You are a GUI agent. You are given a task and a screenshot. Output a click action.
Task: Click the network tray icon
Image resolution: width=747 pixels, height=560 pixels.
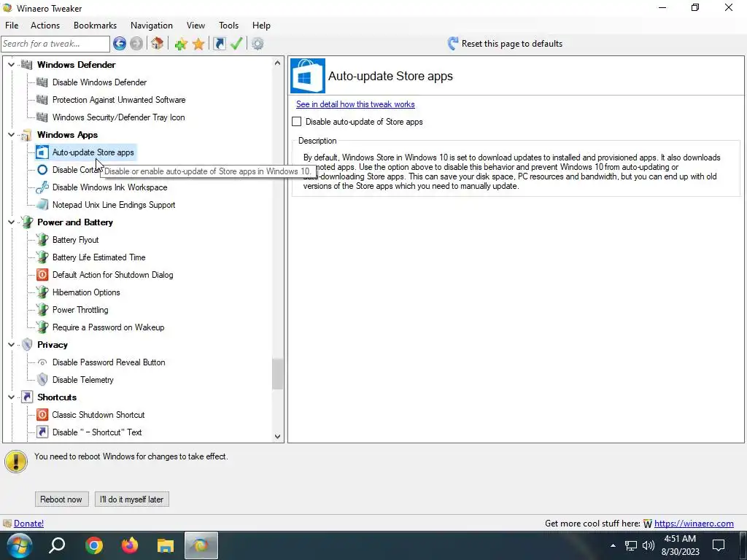[x=630, y=545]
